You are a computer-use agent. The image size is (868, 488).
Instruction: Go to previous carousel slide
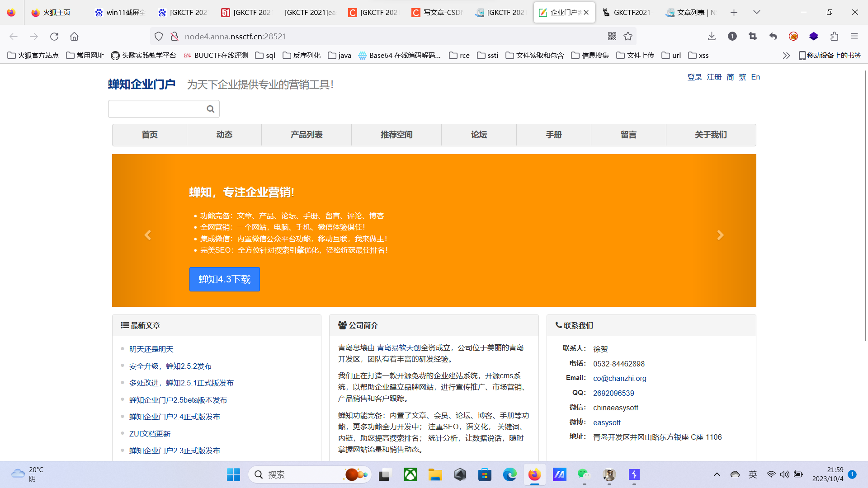(148, 235)
